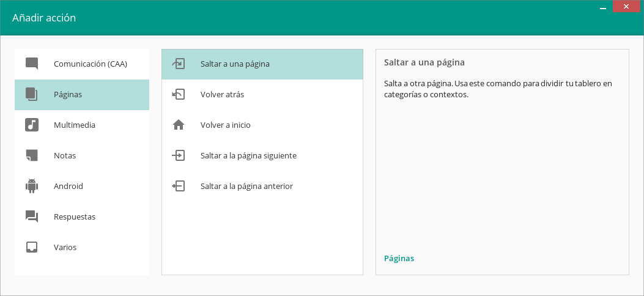Click the Varios inbox tray icon
Image resolution: width=644 pixels, height=296 pixels.
[x=32, y=247]
